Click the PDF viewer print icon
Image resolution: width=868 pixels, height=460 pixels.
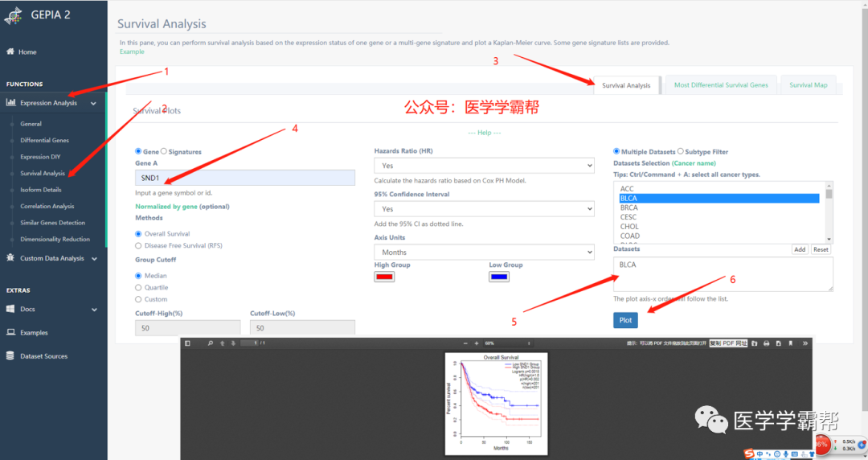point(766,343)
